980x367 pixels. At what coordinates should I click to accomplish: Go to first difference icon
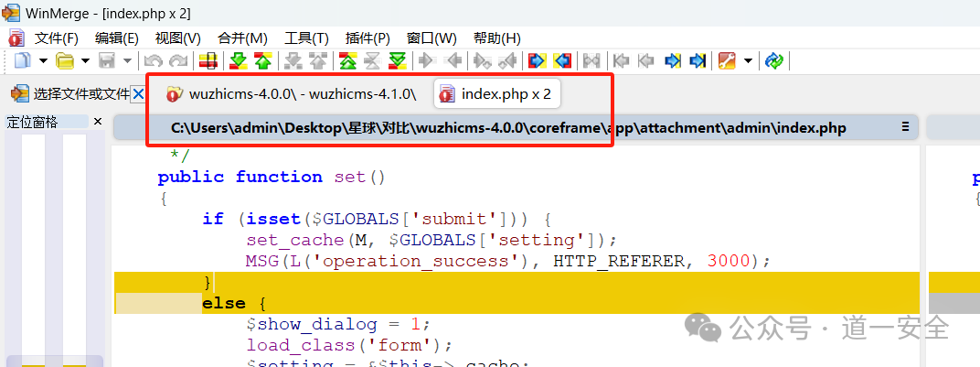click(347, 60)
